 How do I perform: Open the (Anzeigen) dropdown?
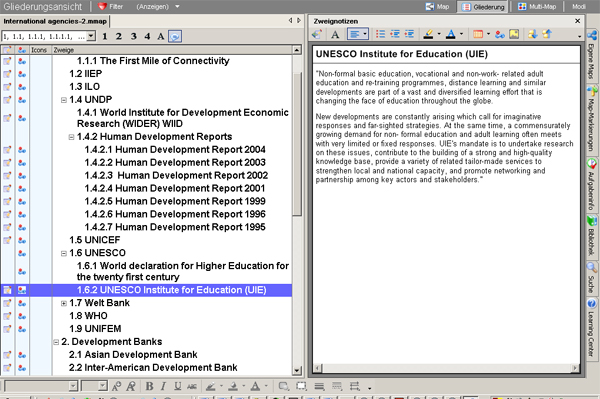177,7
